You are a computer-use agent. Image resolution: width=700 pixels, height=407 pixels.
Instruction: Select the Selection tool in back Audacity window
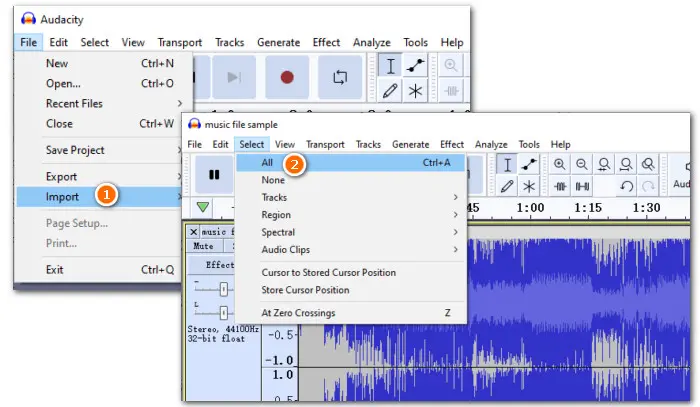coord(390,66)
